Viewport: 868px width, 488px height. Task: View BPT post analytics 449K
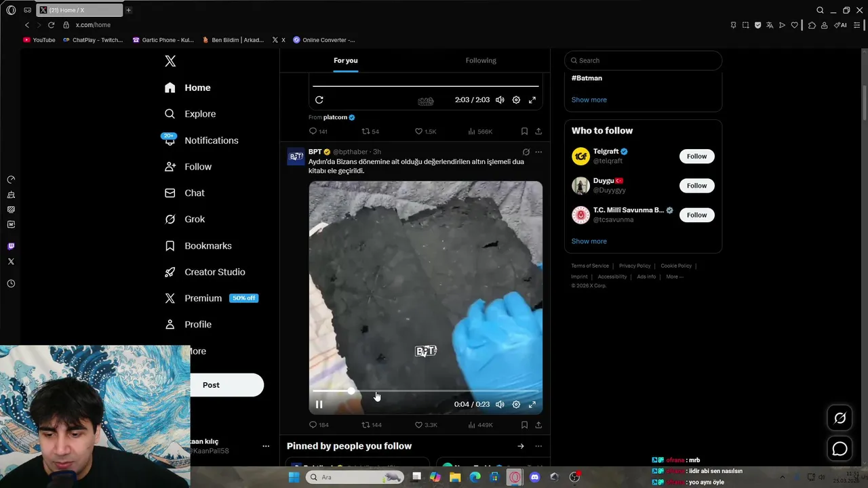(x=480, y=425)
